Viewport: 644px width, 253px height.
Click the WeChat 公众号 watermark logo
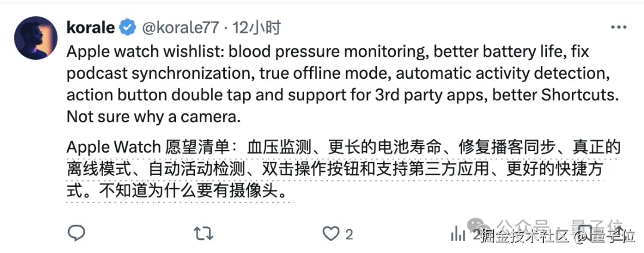click(x=479, y=225)
